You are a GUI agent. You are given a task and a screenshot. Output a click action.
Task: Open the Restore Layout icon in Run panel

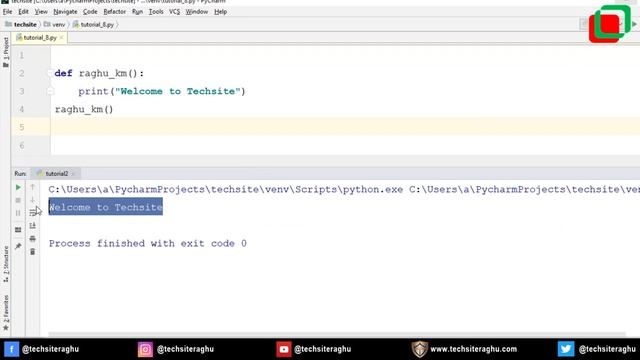(x=18, y=230)
